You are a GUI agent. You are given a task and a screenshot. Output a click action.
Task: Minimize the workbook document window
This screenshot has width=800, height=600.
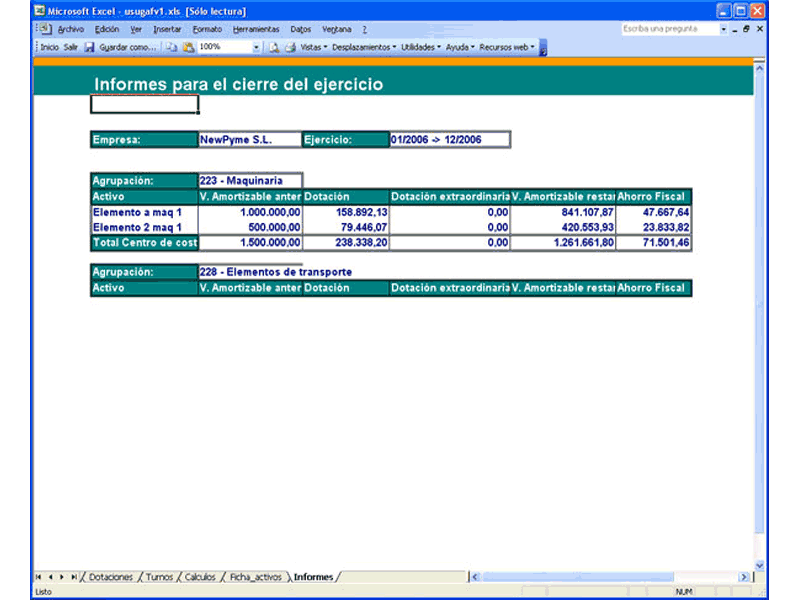[x=735, y=30]
